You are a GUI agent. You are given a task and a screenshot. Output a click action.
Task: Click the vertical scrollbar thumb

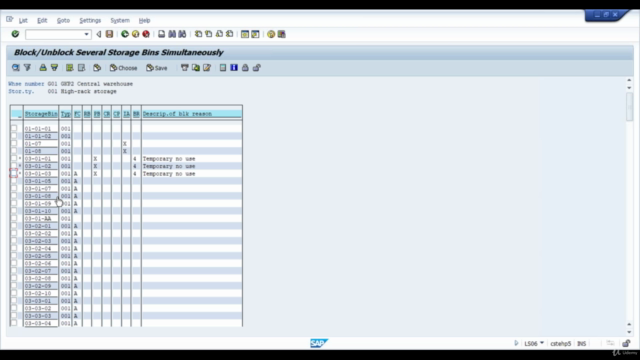pyautogui.click(x=629, y=107)
